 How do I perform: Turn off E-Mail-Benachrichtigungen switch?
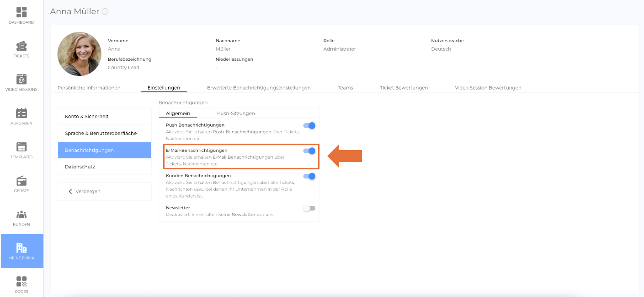[309, 151]
